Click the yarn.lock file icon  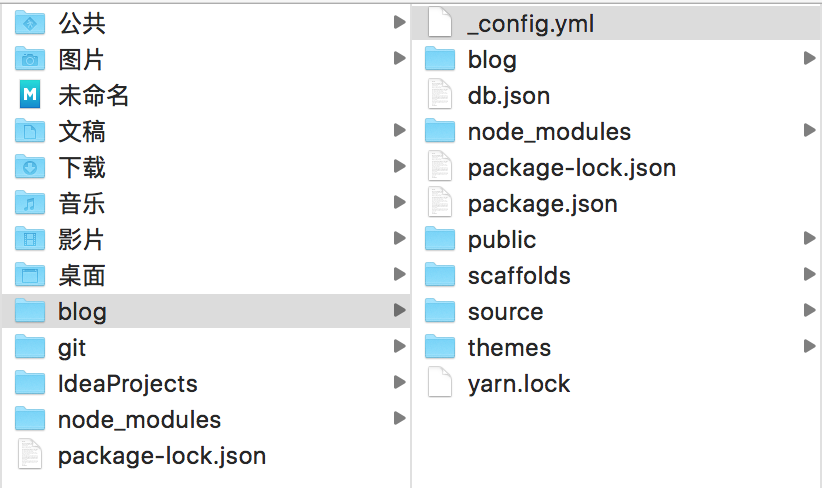[440, 383]
